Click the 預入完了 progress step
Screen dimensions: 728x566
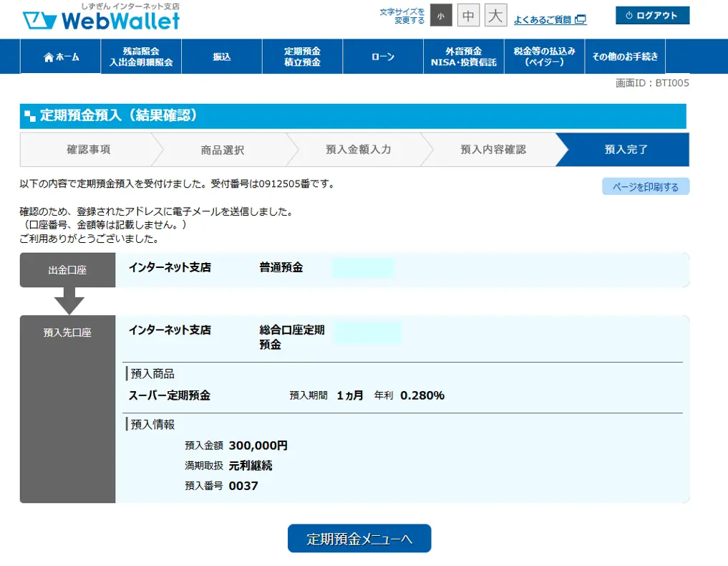626,150
